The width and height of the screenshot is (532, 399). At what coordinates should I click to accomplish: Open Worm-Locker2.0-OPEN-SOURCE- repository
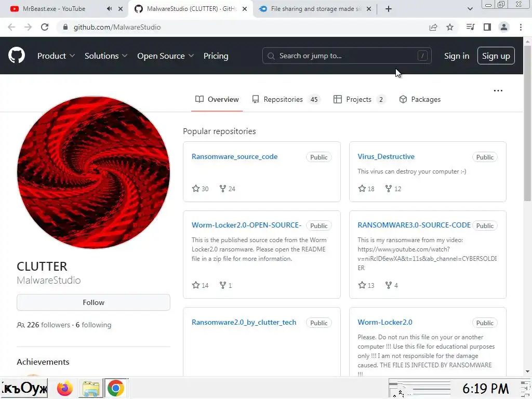(246, 225)
